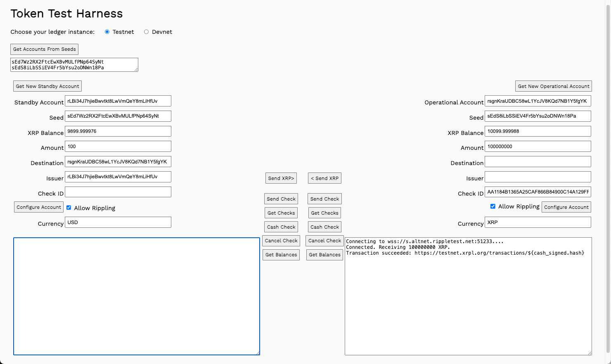Click the Operational Destination input field

tap(538, 162)
